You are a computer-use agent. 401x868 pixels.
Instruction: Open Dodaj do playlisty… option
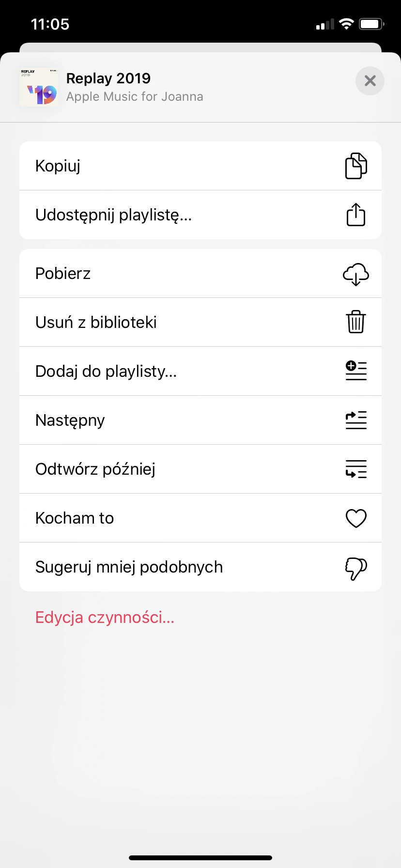[x=200, y=371]
